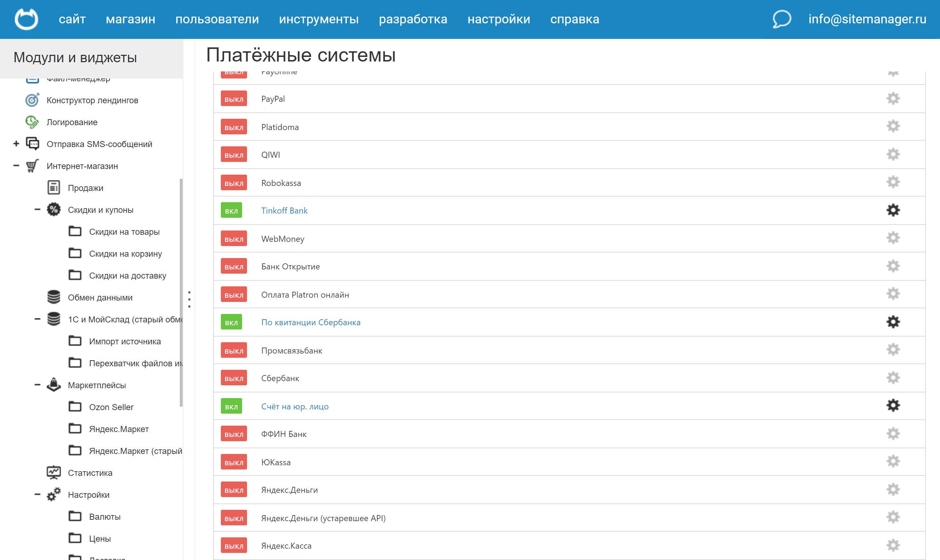Click the Логирование icon in sidebar
The height and width of the screenshot is (560, 940).
click(32, 122)
